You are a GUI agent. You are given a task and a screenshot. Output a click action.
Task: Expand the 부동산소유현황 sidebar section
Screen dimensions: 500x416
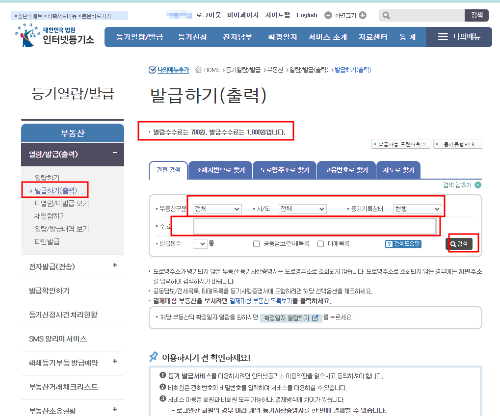pyautogui.click(x=115, y=409)
